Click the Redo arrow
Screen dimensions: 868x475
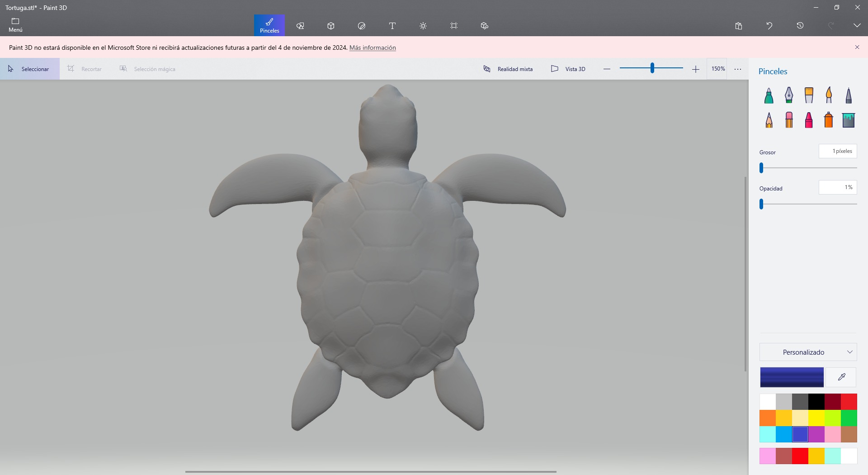(831, 26)
